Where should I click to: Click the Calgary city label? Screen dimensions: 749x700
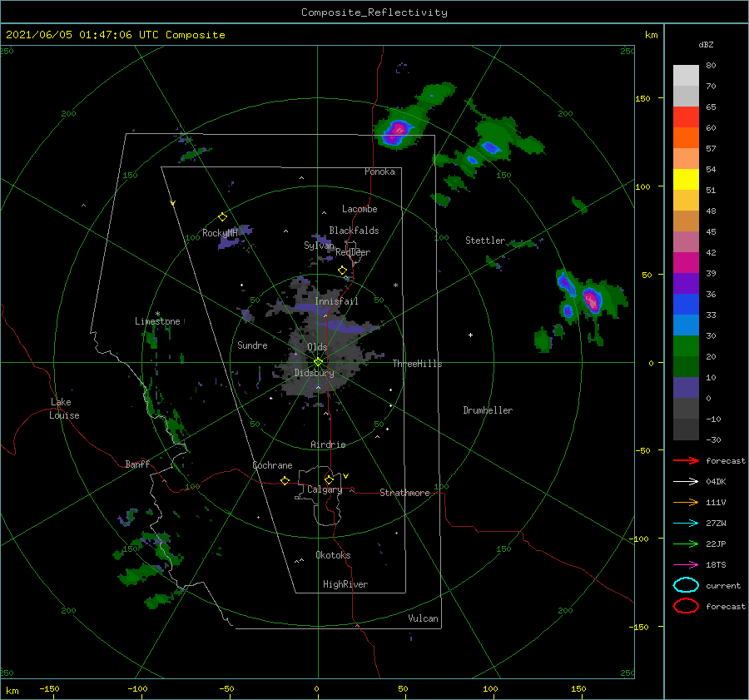tap(325, 489)
